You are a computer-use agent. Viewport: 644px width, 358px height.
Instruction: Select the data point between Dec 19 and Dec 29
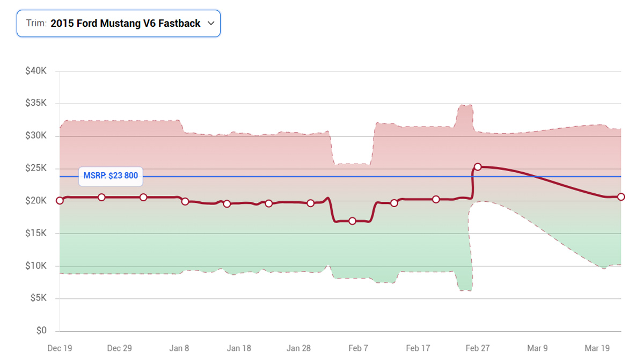[x=101, y=198]
